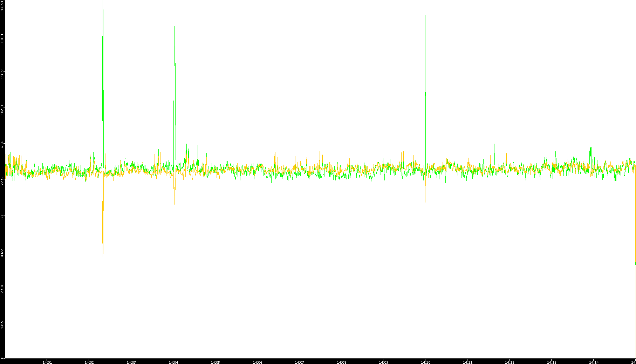Click the 14:05 time axis label
The image size is (636, 364).
(215, 362)
